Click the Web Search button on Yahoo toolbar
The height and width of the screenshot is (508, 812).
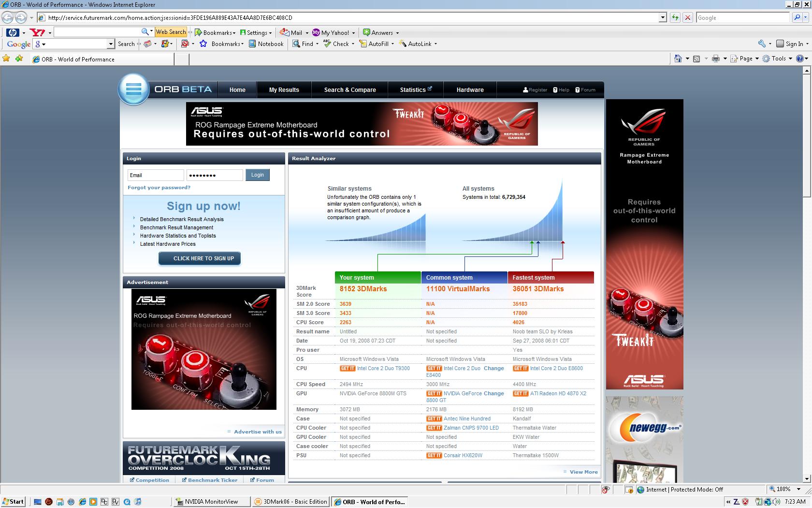[x=171, y=32]
